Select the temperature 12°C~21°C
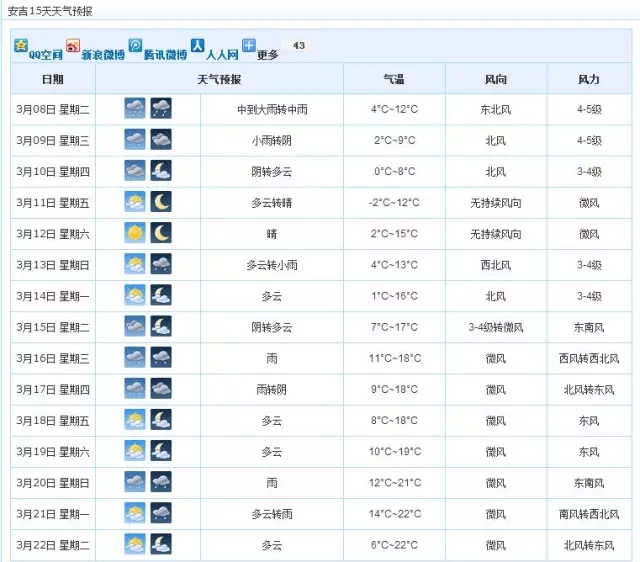 click(x=395, y=483)
